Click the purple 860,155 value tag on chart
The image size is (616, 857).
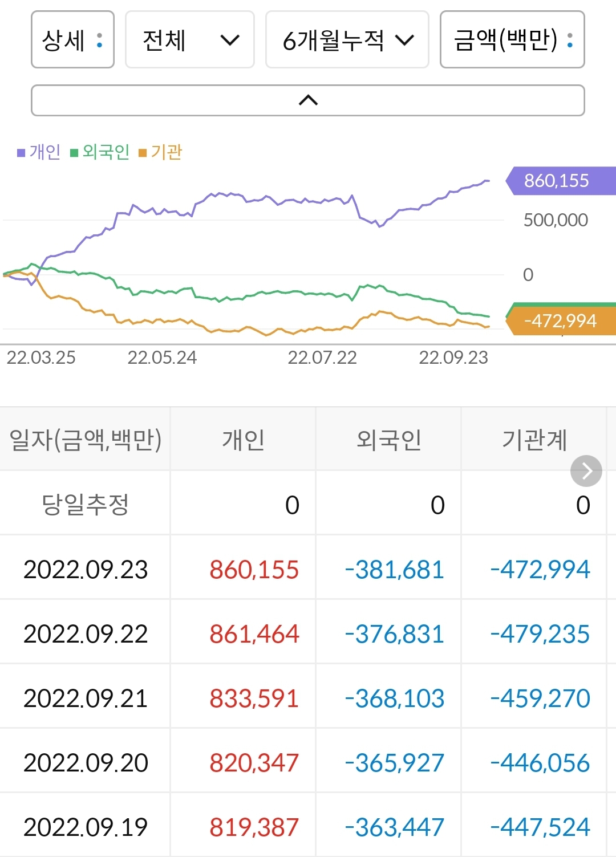click(556, 181)
